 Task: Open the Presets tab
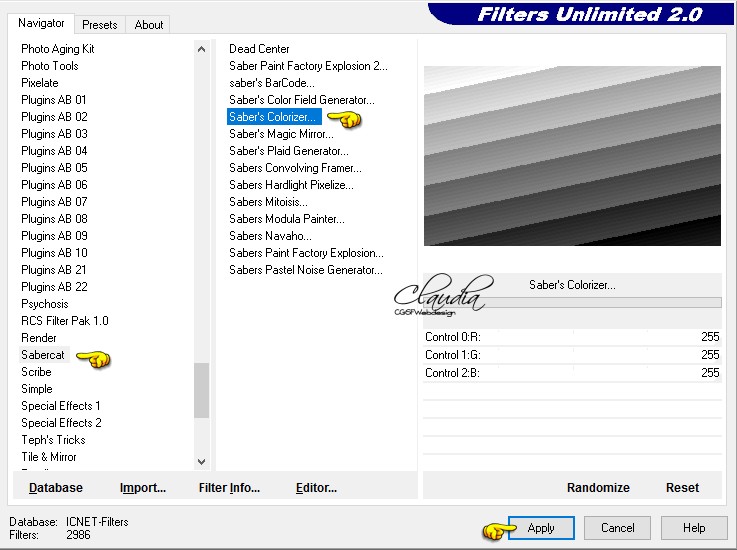coord(100,25)
